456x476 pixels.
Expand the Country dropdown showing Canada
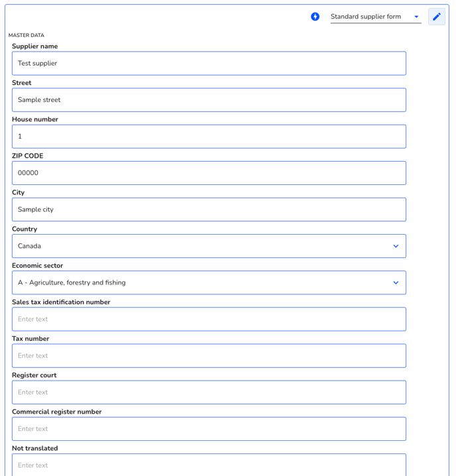tap(209, 246)
